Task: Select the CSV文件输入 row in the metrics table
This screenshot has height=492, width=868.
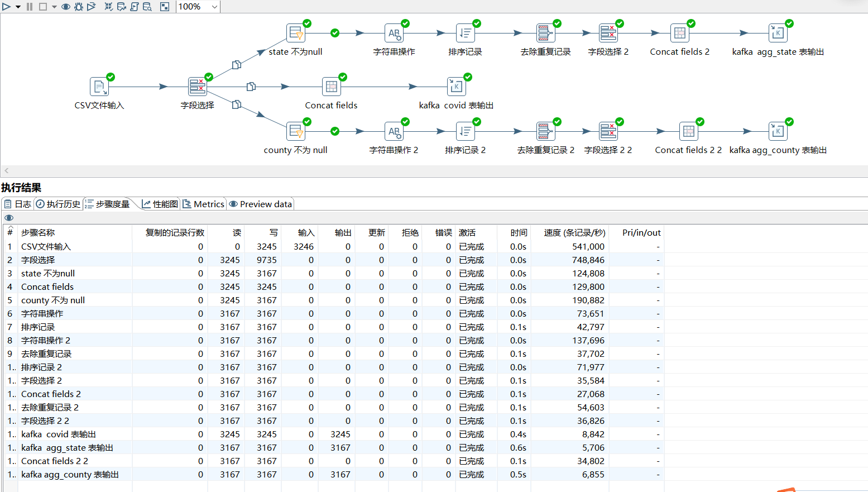Action: (x=334, y=246)
